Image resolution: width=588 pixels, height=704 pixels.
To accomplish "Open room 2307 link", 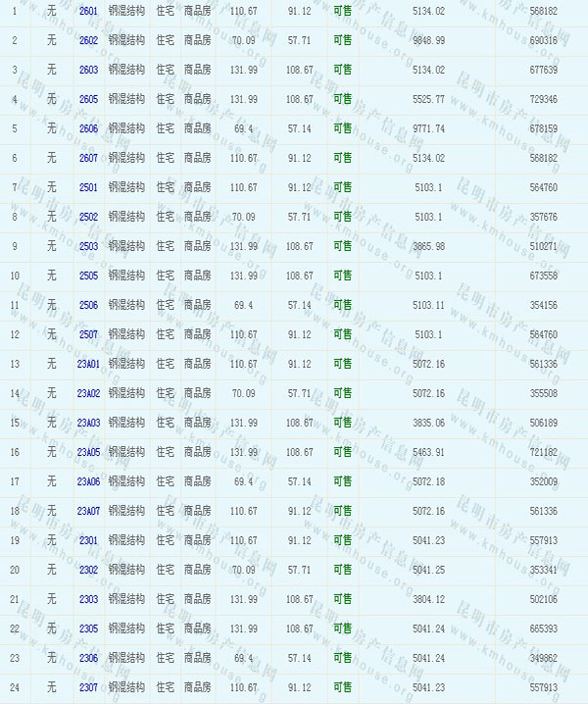I will click(88, 687).
